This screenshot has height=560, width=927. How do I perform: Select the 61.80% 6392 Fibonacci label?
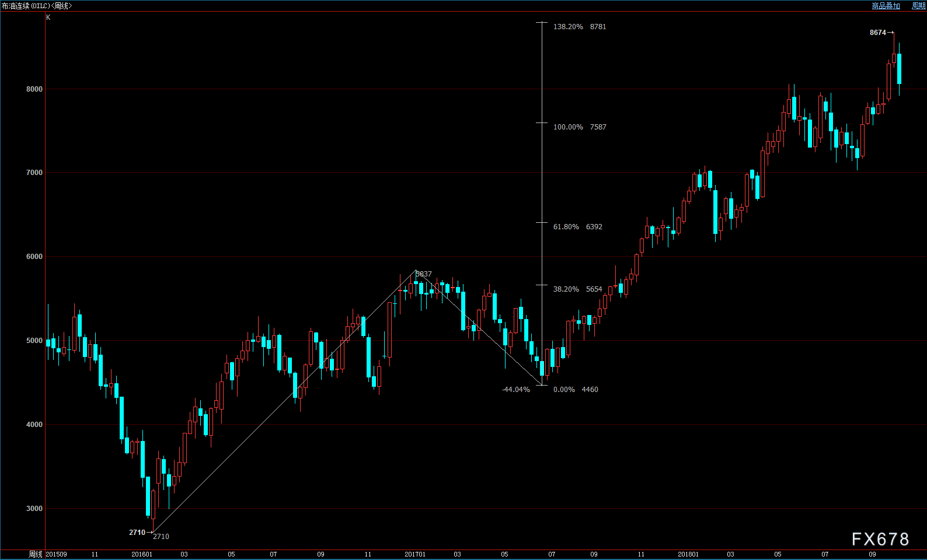point(578,227)
